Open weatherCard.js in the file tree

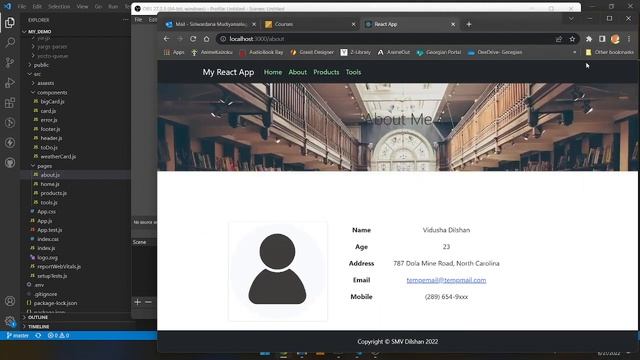pyautogui.click(x=58, y=157)
